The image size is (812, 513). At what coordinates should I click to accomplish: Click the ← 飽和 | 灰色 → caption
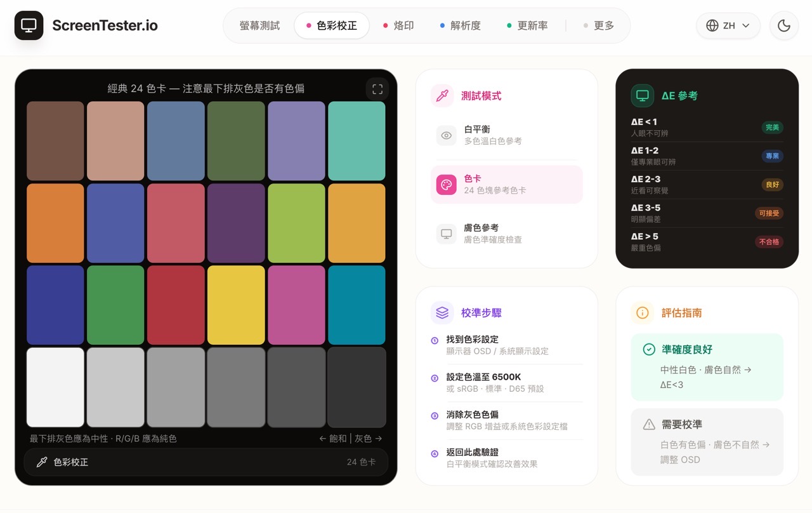[x=351, y=439]
